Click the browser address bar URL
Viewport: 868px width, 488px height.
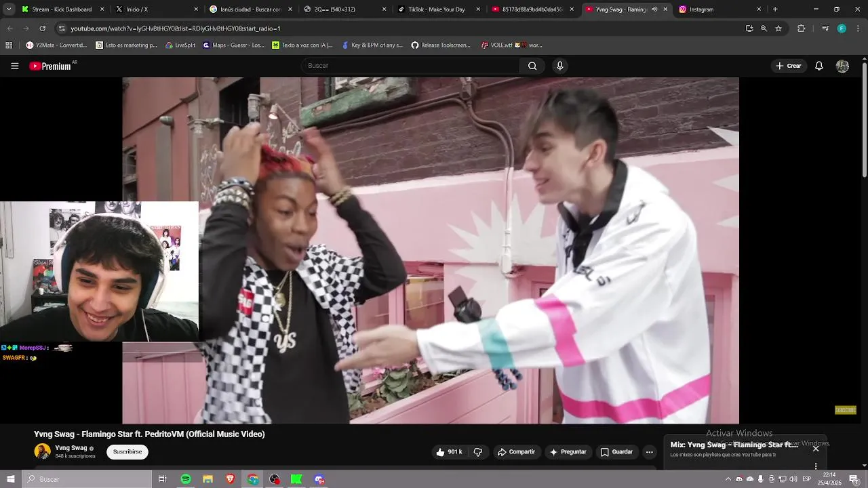click(x=176, y=28)
